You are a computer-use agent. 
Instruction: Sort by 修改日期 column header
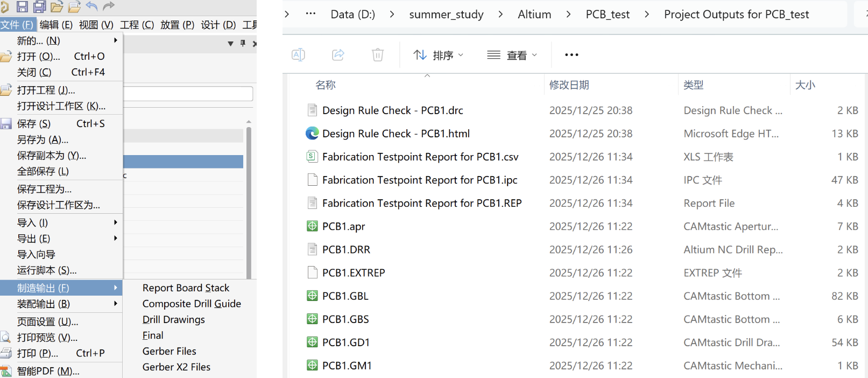click(569, 85)
